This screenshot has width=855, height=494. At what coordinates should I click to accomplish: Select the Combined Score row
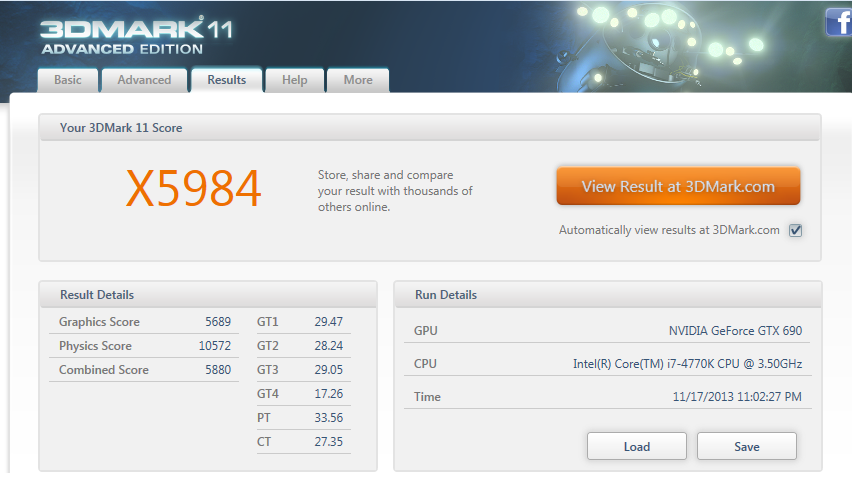click(144, 370)
